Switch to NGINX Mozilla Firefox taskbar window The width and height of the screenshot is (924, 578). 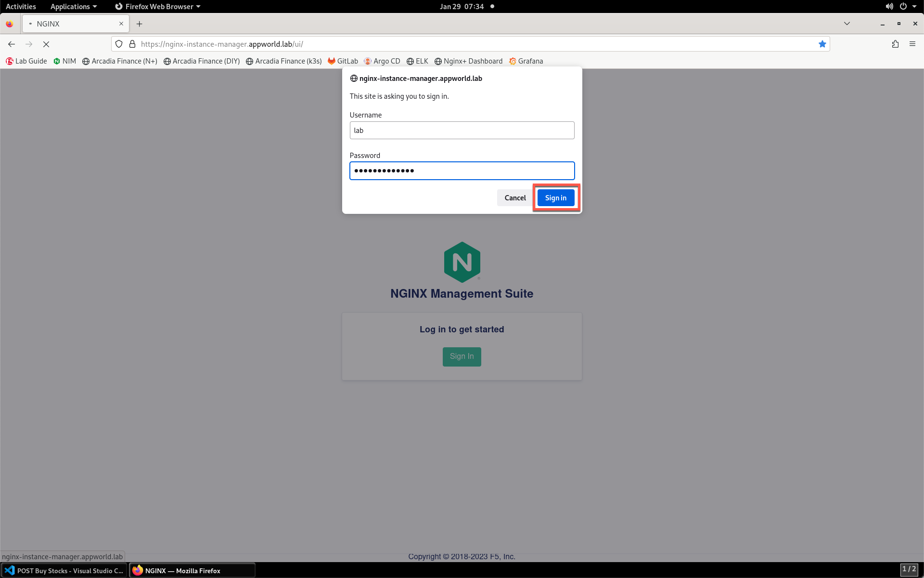(x=192, y=570)
